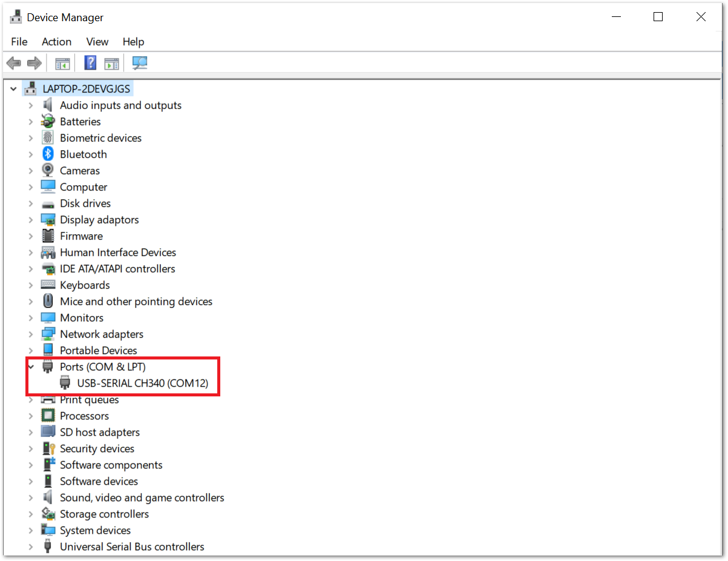The image size is (728, 561).
Task: Click the Human Interface Devices icon
Action: pos(48,252)
